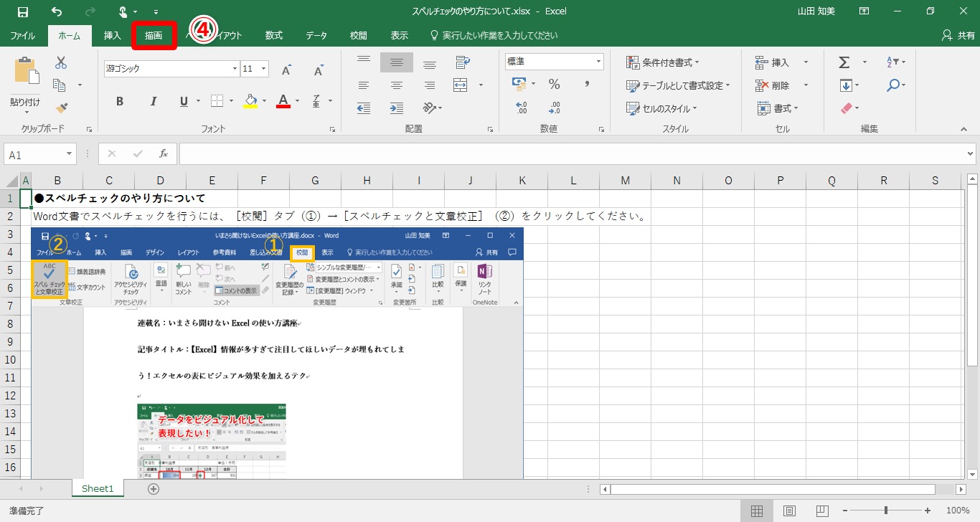Add a new sheet
Image resolution: width=980 pixels, height=522 pixels.
(x=153, y=489)
